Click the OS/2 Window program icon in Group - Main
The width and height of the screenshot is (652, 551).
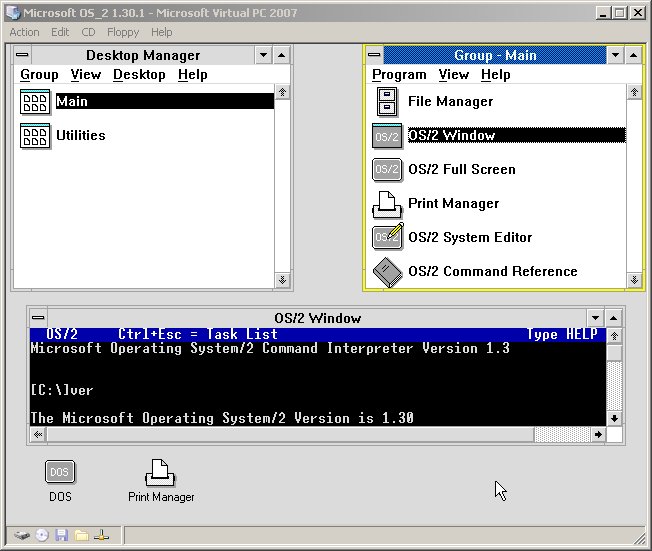(387, 136)
